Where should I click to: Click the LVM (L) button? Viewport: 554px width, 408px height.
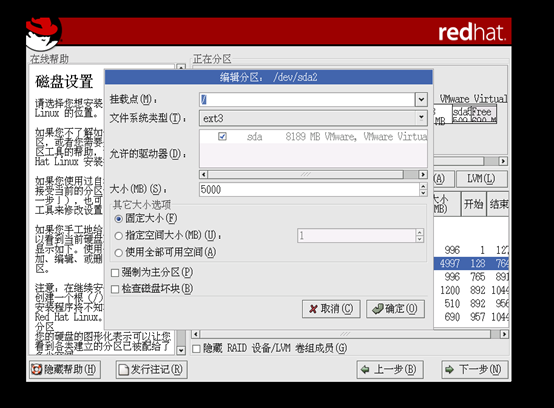pos(482,179)
